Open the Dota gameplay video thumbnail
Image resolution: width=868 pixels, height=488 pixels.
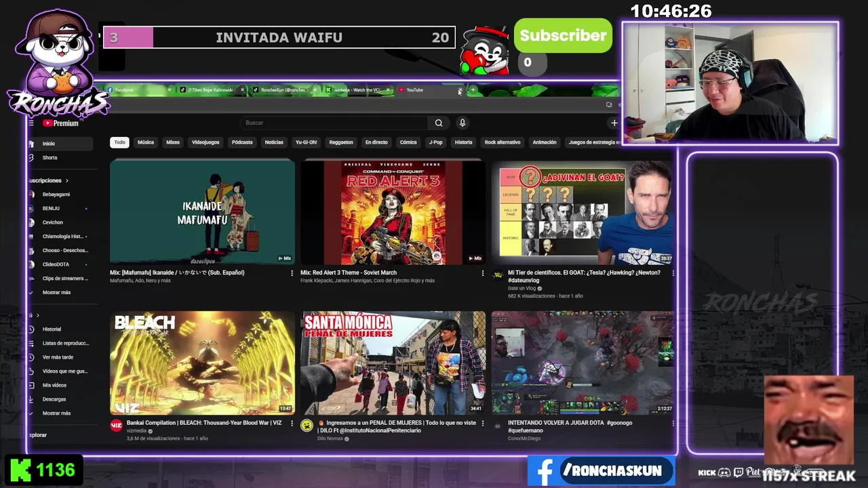pos(583,363)
